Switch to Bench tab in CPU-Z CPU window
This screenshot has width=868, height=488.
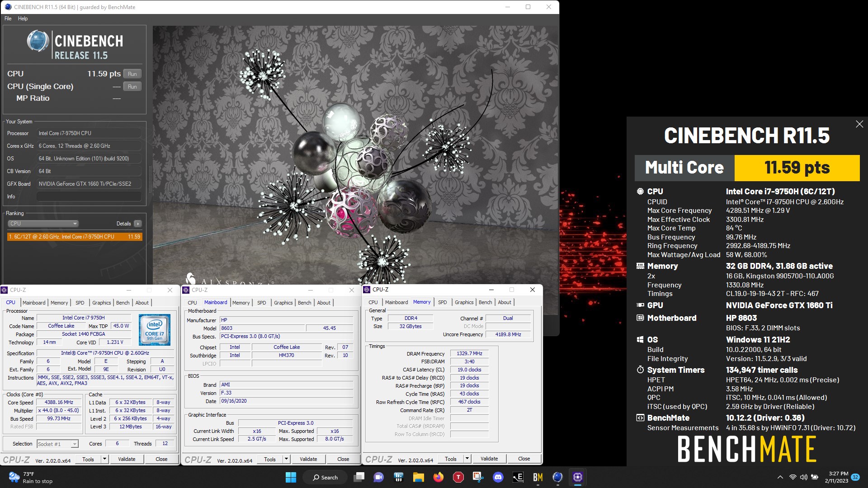click(x=123, y=303)
